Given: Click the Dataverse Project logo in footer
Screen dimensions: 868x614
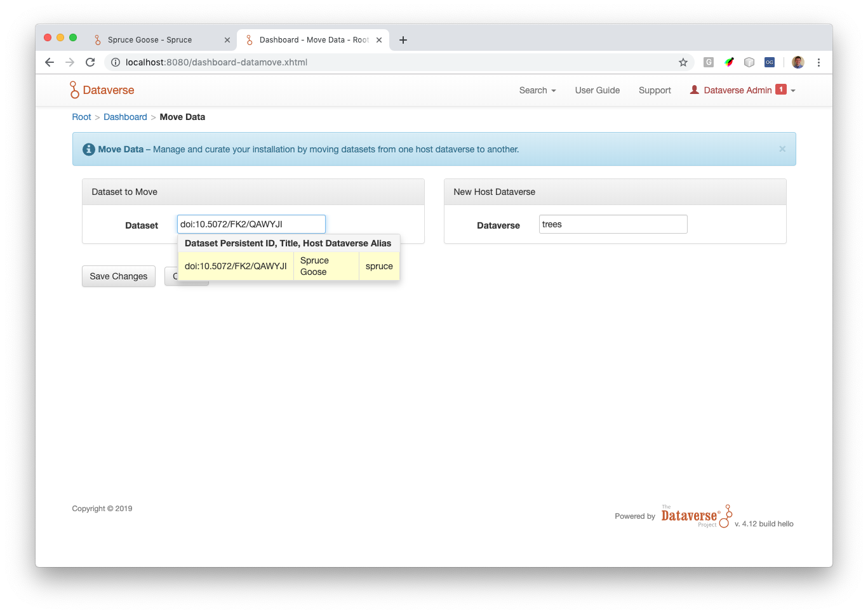Looking at the screenshot, I should (697, 516).
